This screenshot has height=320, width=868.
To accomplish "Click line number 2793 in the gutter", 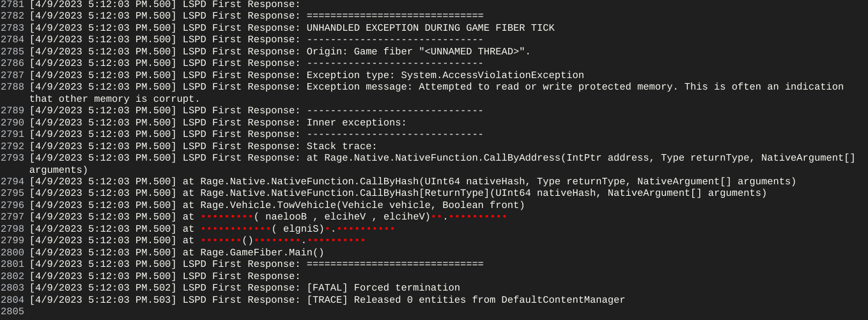I will tap(13, 158).
